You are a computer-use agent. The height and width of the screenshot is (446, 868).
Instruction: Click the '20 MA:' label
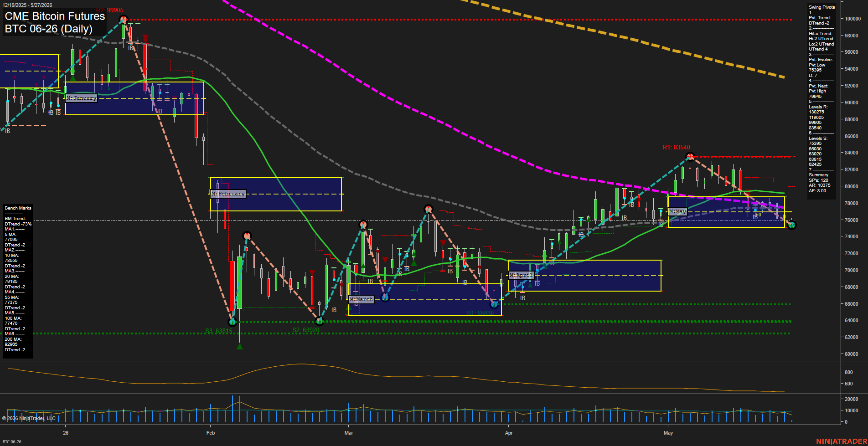12,277
